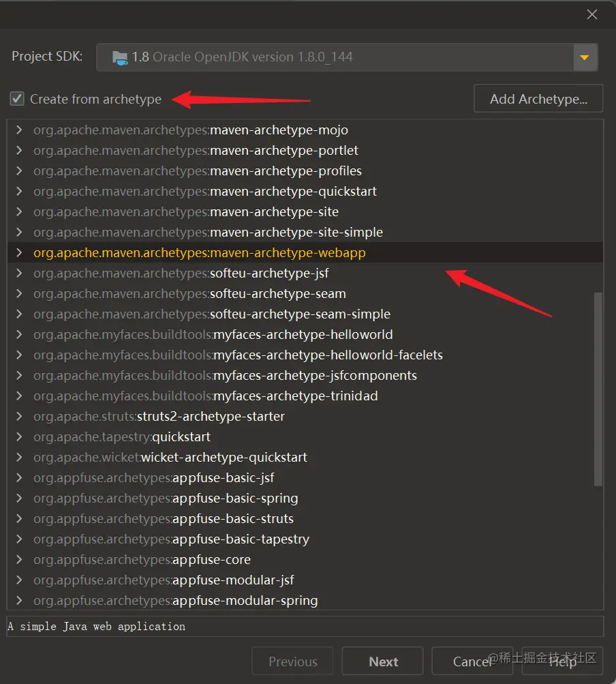The height and width of the screenshot is (684, 616).
Task: Expand the maven-archetype-profiles node
Action: (x=19, y=170)
